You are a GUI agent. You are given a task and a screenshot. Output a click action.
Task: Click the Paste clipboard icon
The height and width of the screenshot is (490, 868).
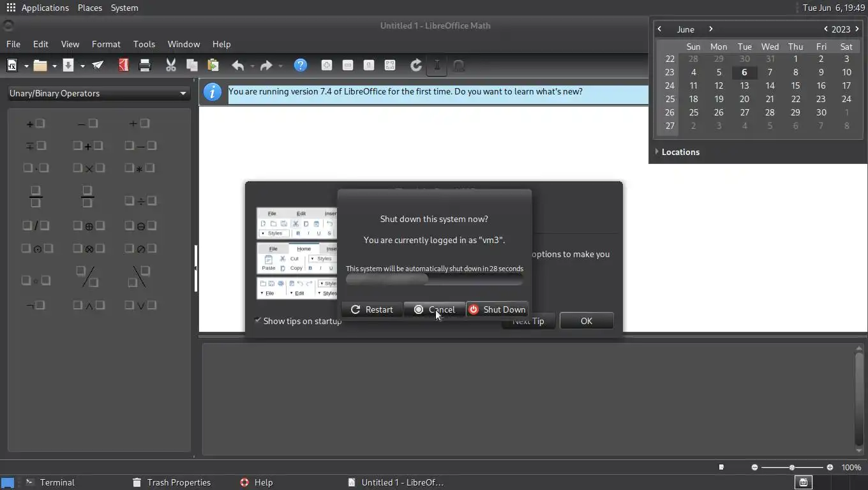(x=213, y=65)
